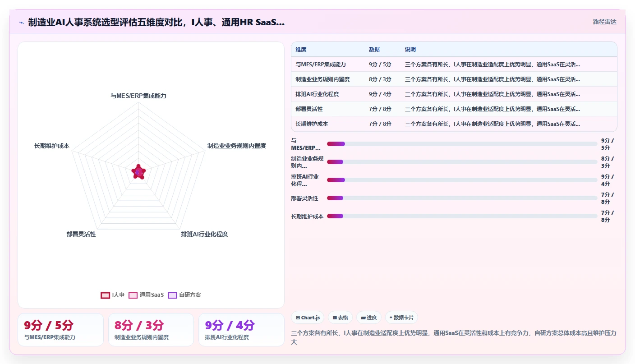Viewport: 635px width, 364px height.
Task: Click the 说明 column header
Action: 410,50
